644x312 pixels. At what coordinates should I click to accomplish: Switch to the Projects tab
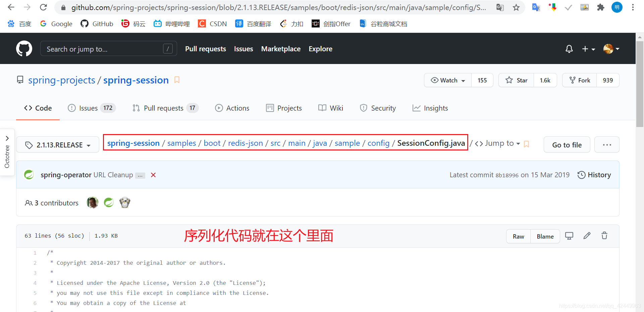(x=284, y=108)
